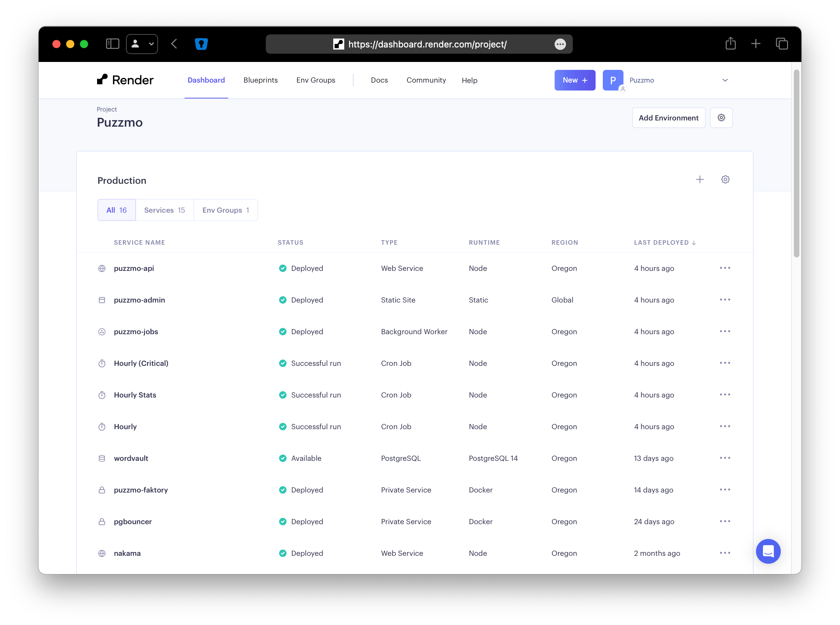Open project settings gear next to Add Environment
This screenshot has height=625, width=840.
click(721, 118)
